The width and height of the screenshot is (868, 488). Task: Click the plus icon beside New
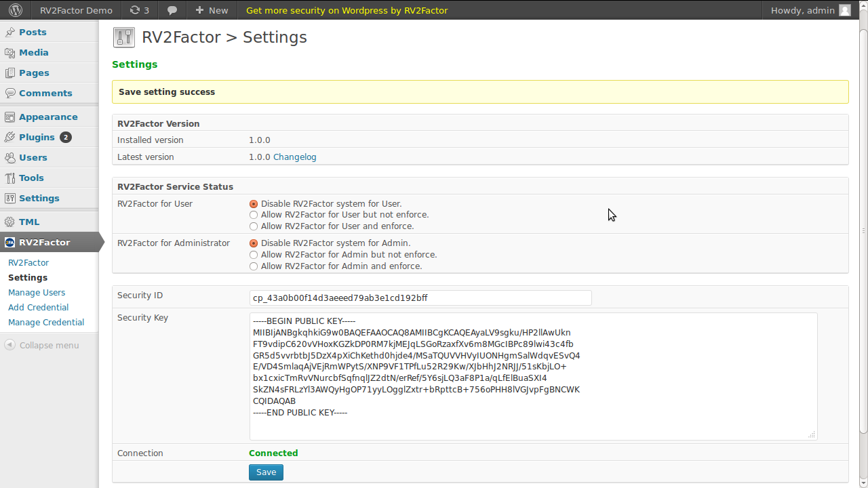pyautogui.click(x=199, y=10)
